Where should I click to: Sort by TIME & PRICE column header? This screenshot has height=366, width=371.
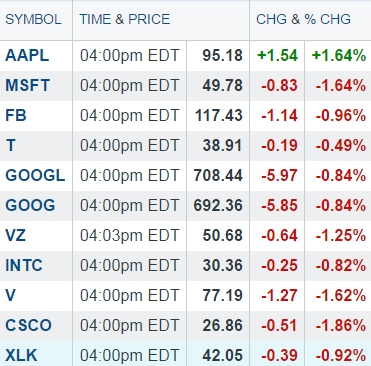tap(125, 19)
